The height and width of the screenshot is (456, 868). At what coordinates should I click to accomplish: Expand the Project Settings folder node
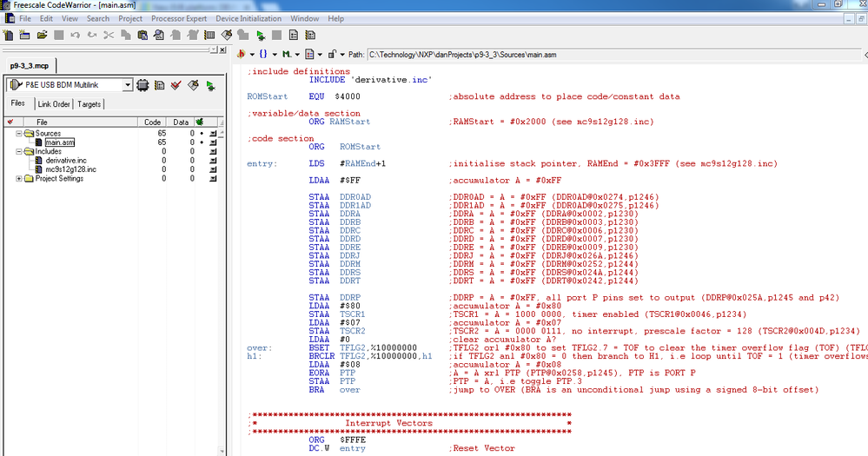click(x=19, y=178)
